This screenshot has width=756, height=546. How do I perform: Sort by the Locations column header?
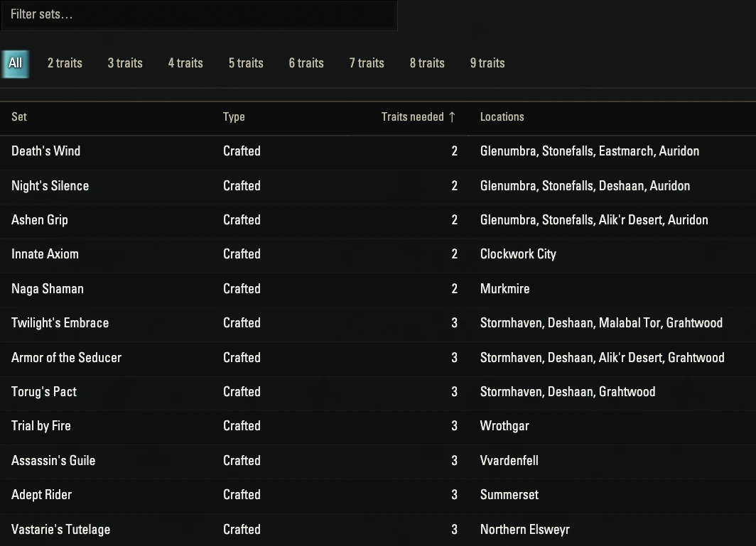coord(502,116)
